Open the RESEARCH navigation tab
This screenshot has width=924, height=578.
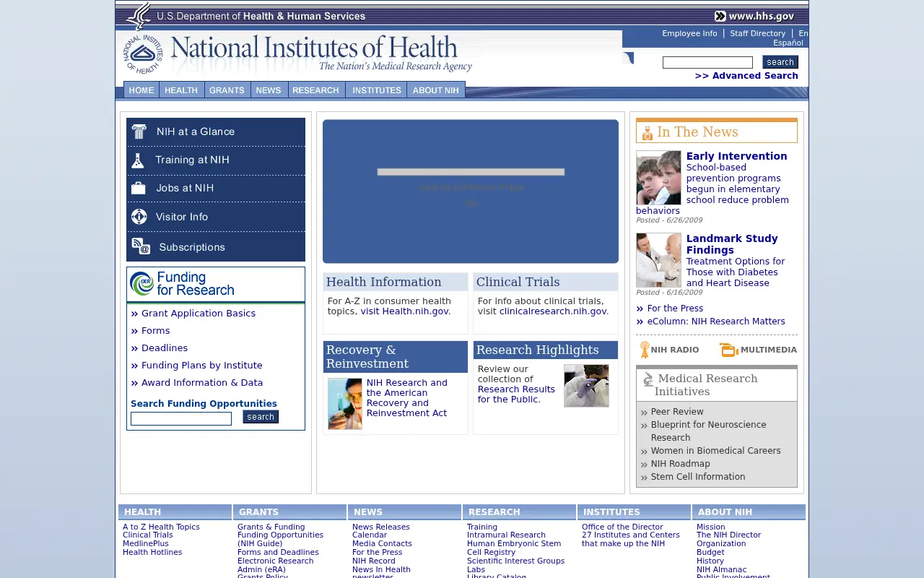coord(317,90)
